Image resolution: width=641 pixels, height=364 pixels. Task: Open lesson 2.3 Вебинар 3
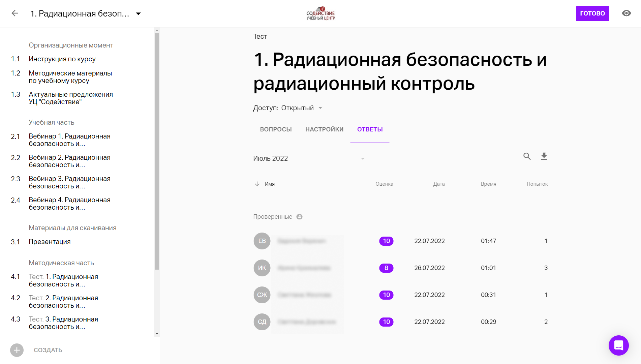coord(69,182)
